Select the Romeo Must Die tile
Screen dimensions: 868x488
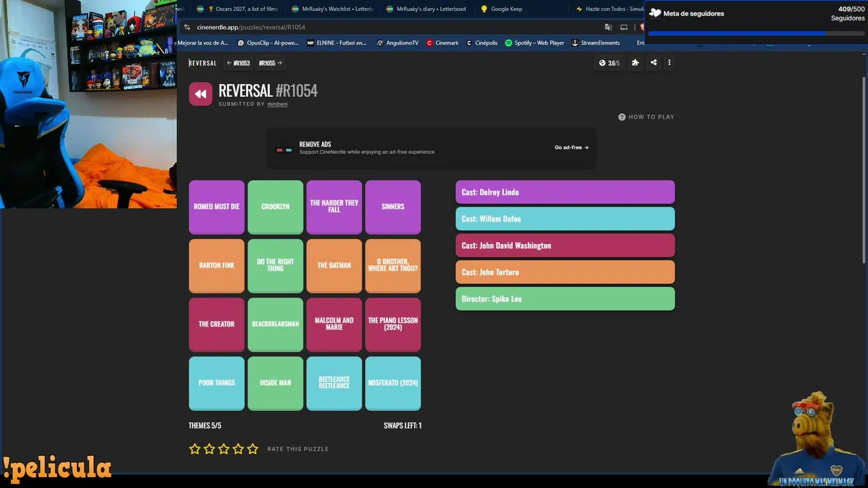[217, 207]
